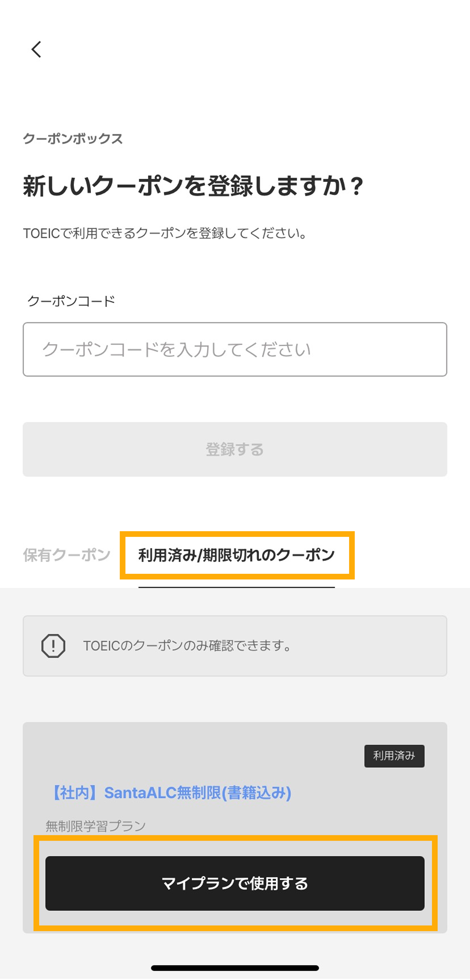470x980 pixels.
Task: Tap the question mark ending the page heading
Action: click(x=357, y=186)
